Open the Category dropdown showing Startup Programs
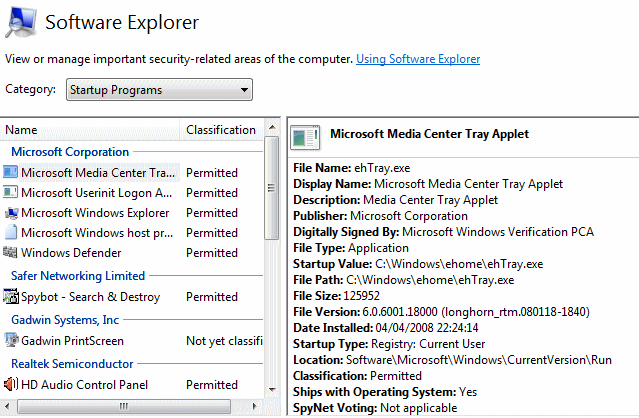Screen dimensions: 639x418 (158, 91)
